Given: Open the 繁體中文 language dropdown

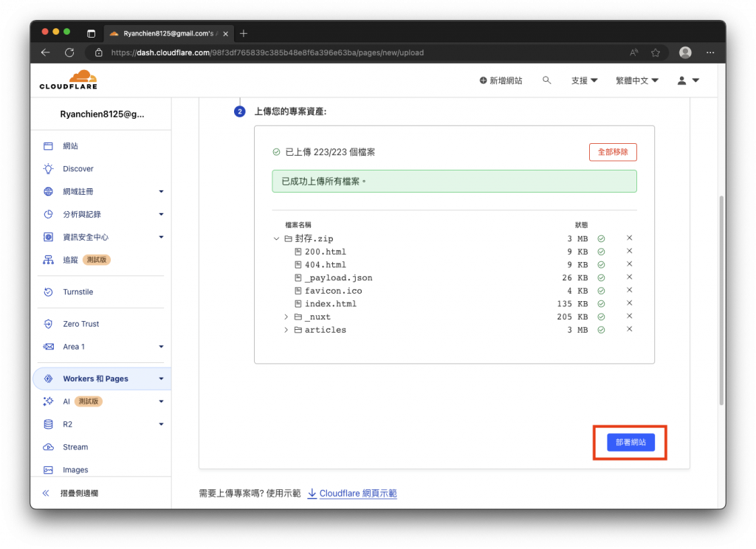Looking at the screenshot, I should pyautogui.click(x=637, y=80).
